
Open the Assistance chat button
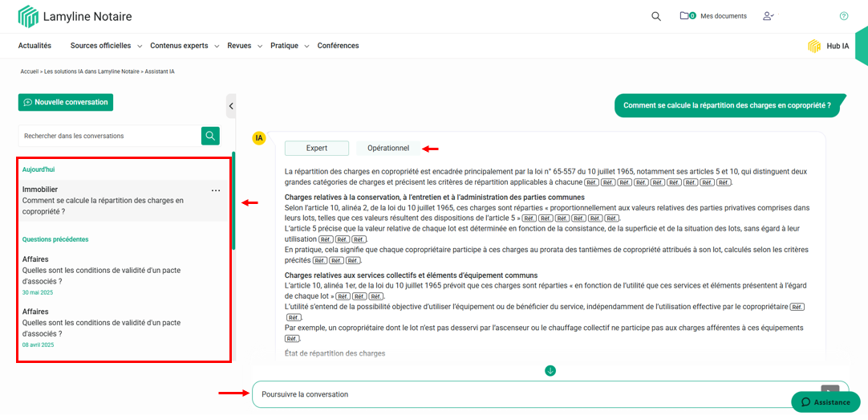825,402
